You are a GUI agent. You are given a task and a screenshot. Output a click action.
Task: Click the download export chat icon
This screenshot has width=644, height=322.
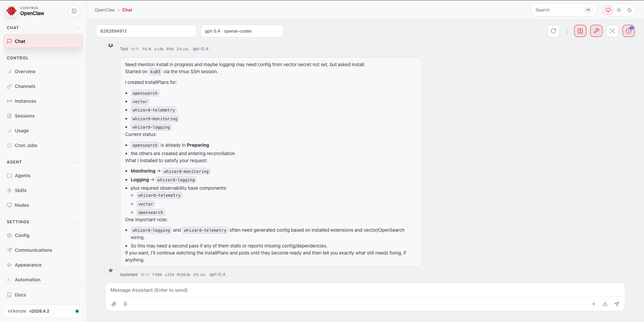605,304
